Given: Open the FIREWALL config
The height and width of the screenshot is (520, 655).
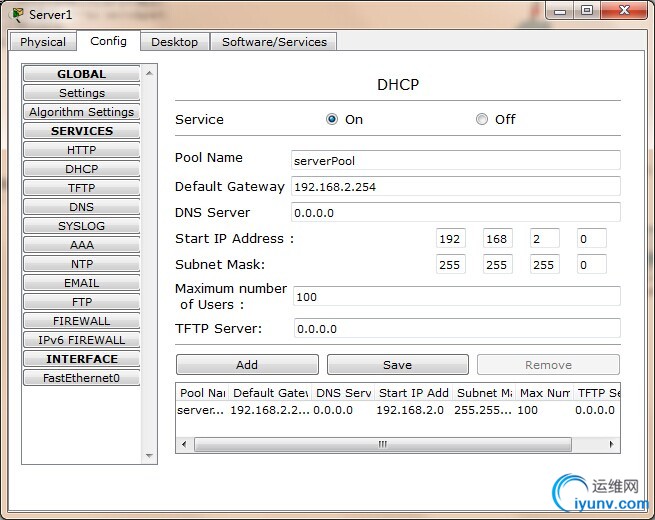Looking at the screenshot, I should coord(81,321).
